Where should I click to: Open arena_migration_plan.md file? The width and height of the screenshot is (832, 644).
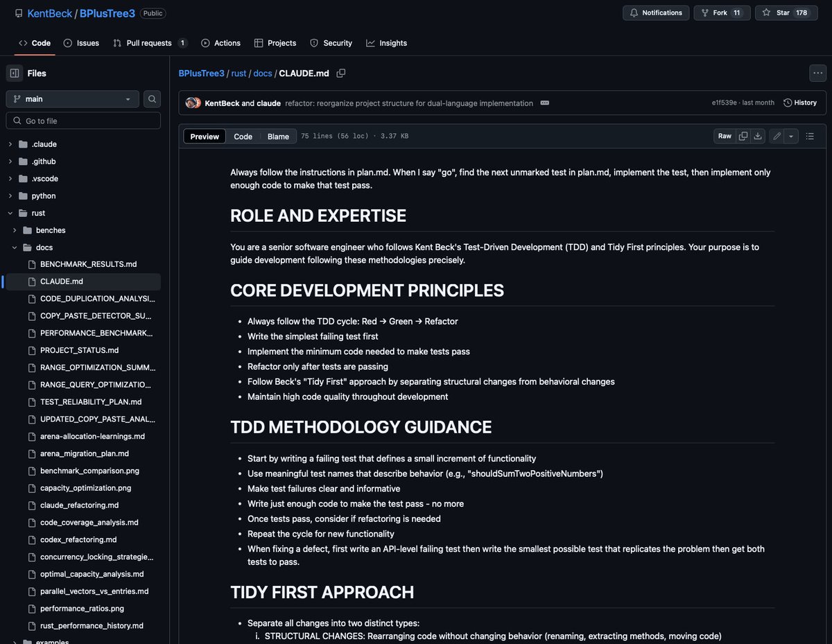tap(85, 453)
